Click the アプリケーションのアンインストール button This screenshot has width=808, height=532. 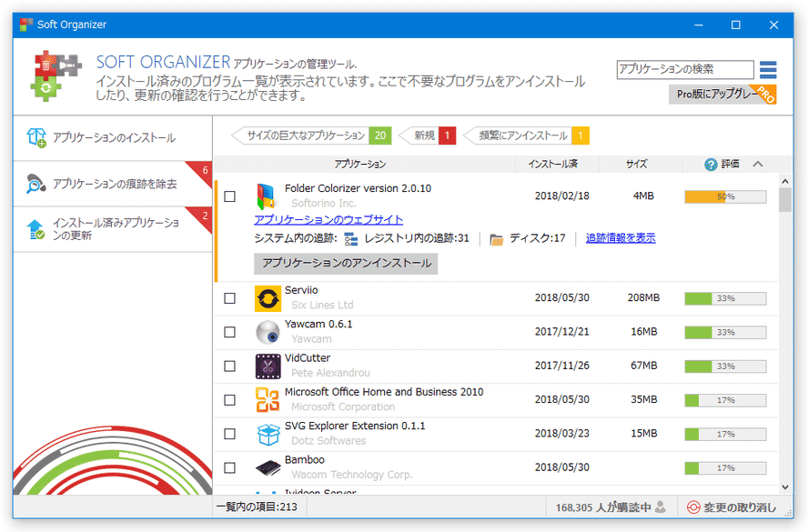click(346, 263)
